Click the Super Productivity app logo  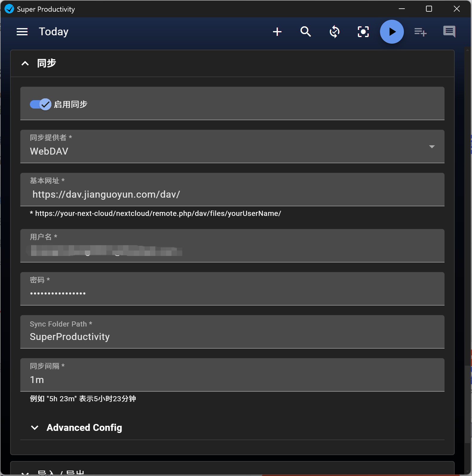[9, 9]
